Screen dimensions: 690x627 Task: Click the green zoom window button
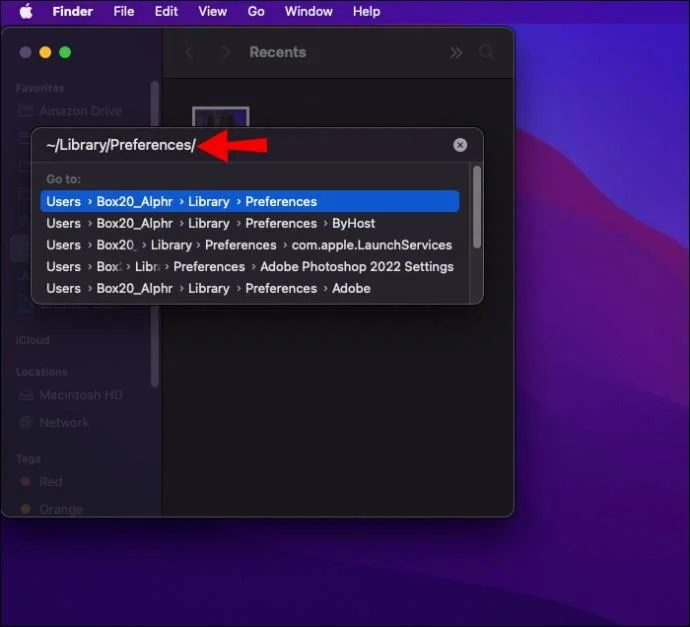tap(65, 52)
